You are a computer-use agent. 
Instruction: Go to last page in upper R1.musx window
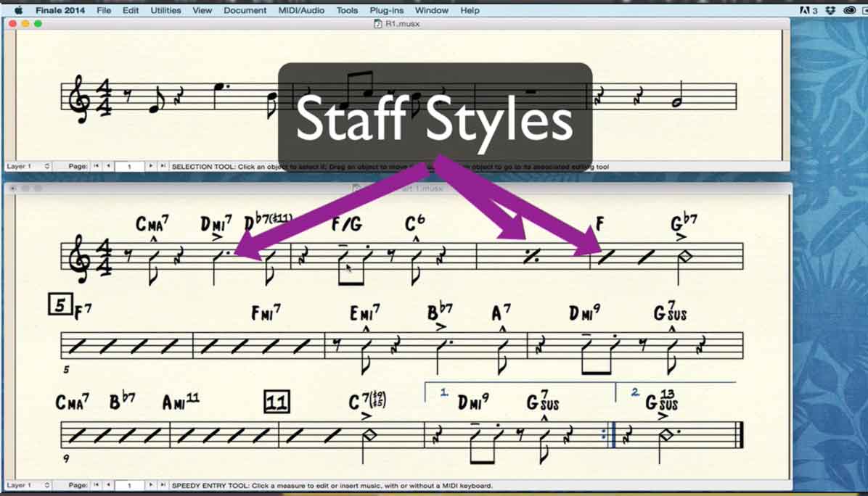point(163,167)
